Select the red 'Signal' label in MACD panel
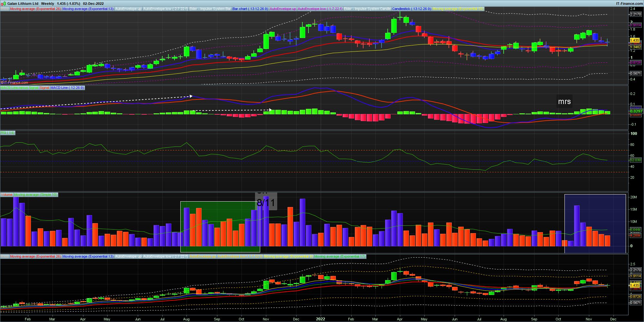Image resolution: width=644 pixels, height=322 pixels. tap(44, 88)
